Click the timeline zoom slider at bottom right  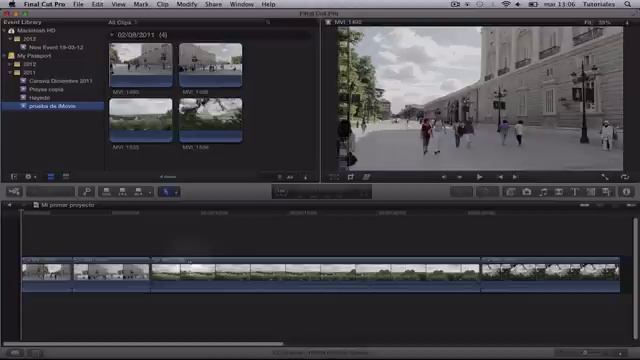[x=586, y=353]
